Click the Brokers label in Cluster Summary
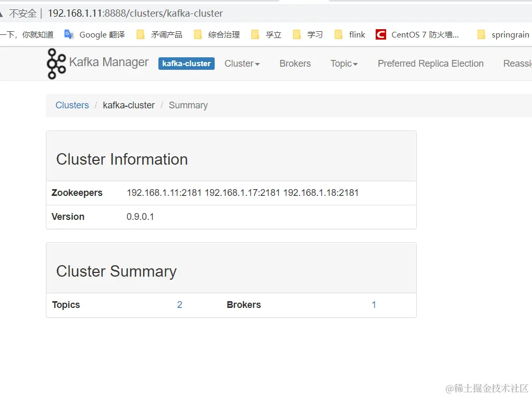Screen dimensions: 532x397 (x=244, y=305)
